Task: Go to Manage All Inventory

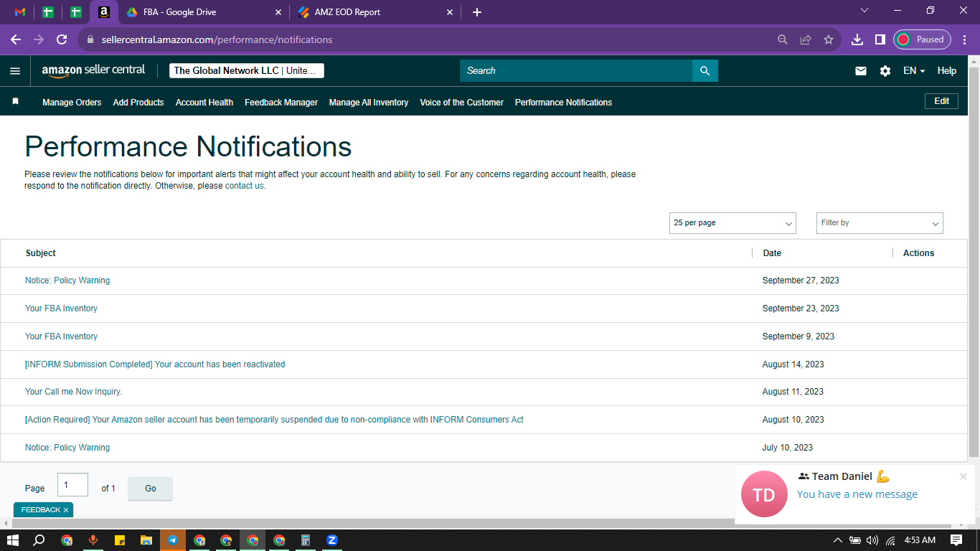Action: click(369, 103)
